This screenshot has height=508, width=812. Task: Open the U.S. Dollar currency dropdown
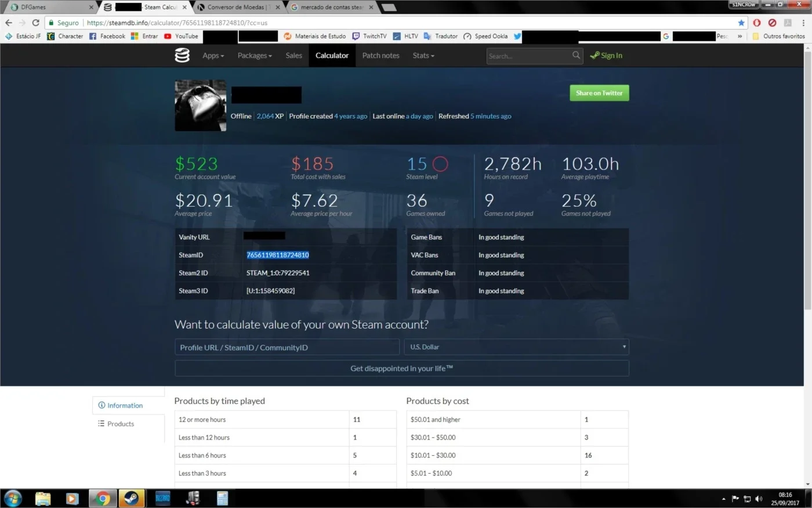[x=517, y=347]
